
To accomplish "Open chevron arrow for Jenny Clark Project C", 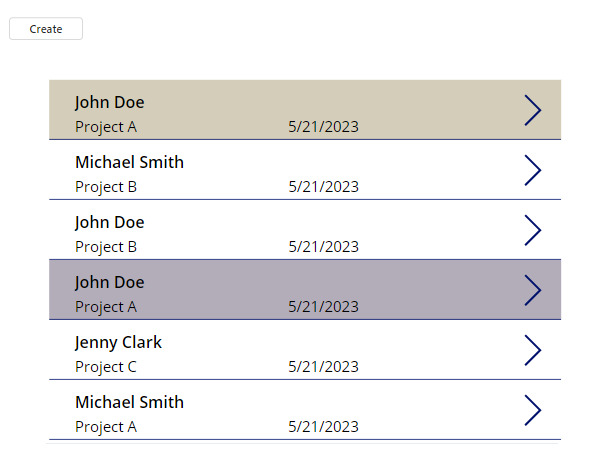I will (533, 350).
